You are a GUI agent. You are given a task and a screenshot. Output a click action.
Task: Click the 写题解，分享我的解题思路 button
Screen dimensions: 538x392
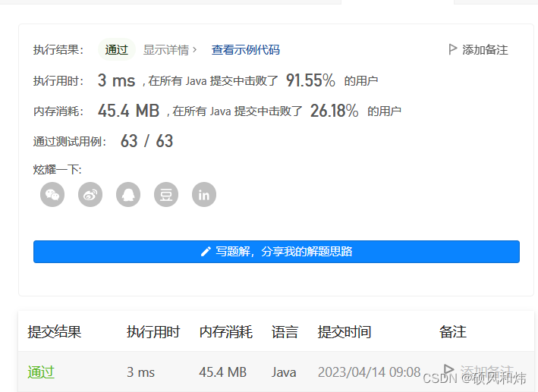coord(276,252)
